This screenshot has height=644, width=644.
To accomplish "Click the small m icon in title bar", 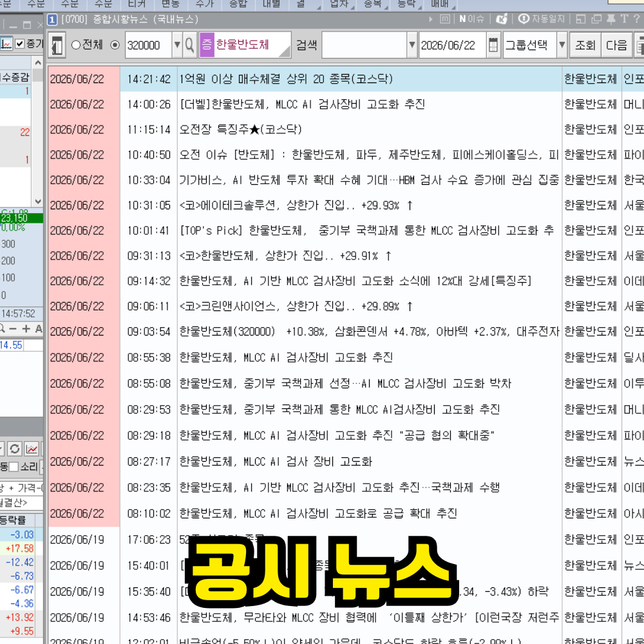I will pyautogui.click(x=445, y=19).
